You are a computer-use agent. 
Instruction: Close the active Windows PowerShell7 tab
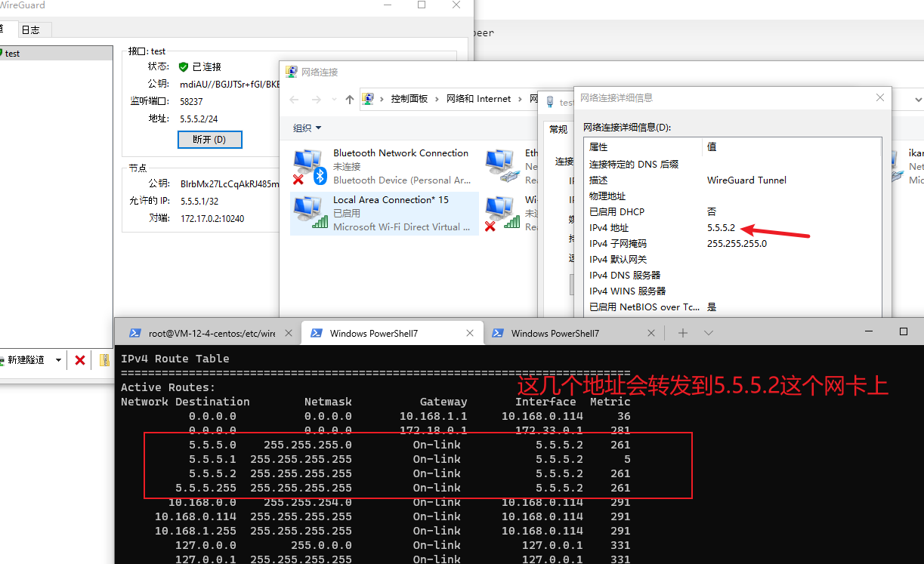tap(470, 333)
